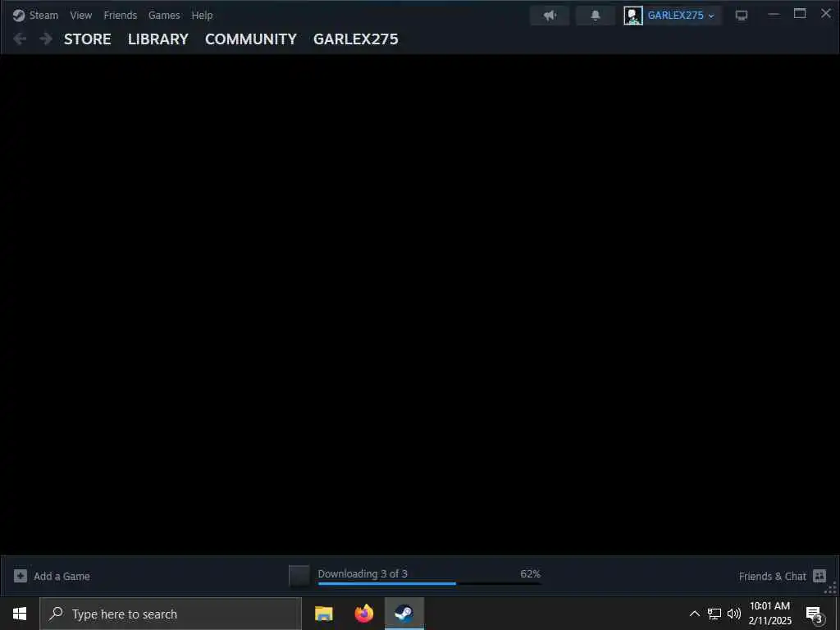Click the Steam taskbar icon

[404, 614]
